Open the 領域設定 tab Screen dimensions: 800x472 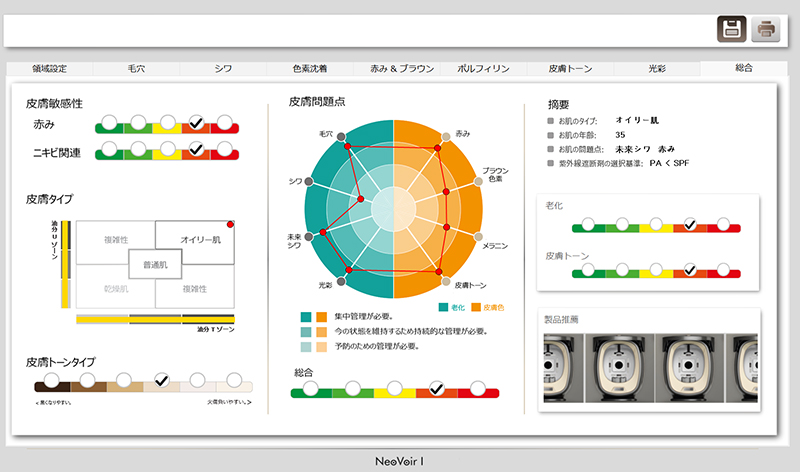tap(49, 68)
